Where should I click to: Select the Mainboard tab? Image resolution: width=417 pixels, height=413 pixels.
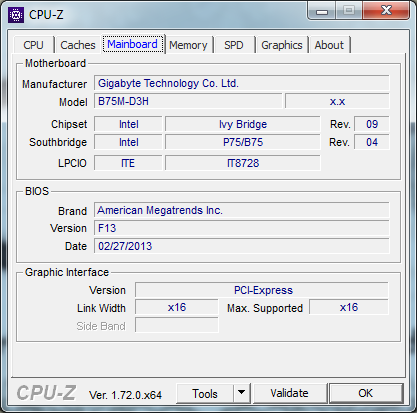[133, 44]
